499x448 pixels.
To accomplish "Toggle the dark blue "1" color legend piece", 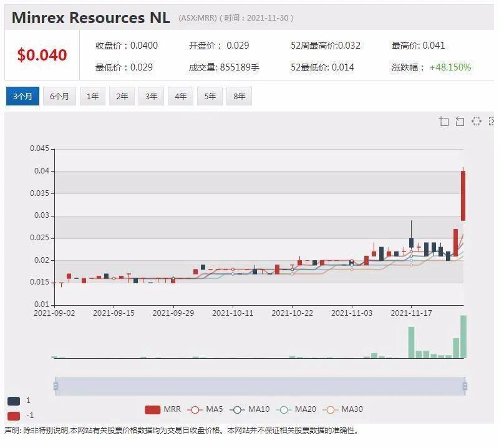I will (x=14, y=401).
